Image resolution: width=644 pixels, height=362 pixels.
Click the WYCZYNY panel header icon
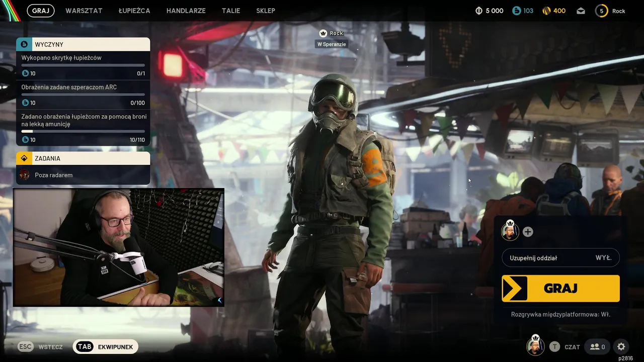click(x=24, y=44)
